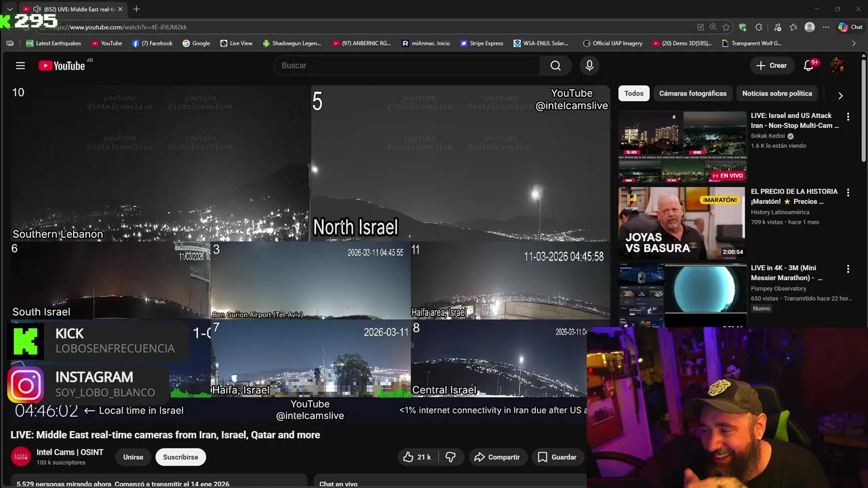Open options for LIVE in 4K video

[x=848, y=269]
